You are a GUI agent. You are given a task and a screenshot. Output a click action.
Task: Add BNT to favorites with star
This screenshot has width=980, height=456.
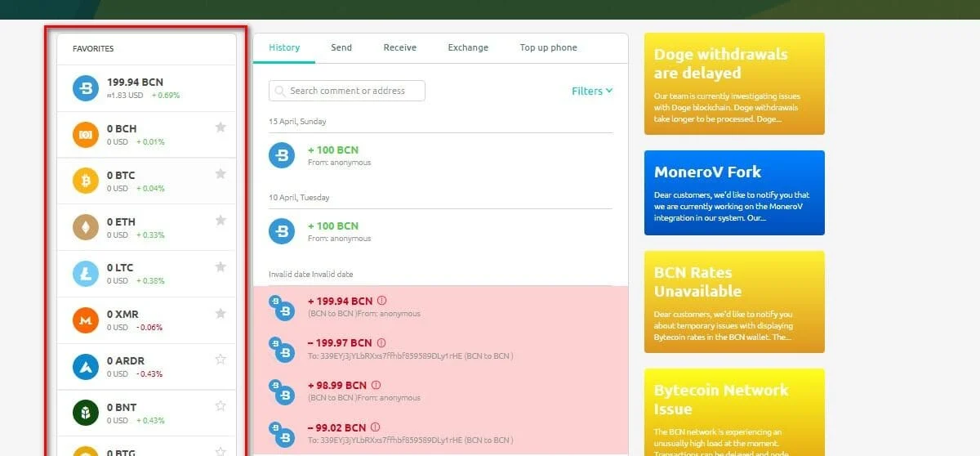[x=220, y=406]
